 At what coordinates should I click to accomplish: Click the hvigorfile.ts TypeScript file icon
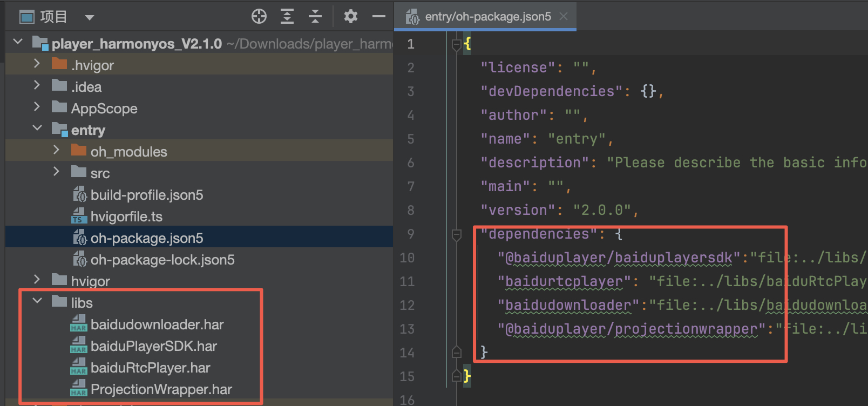pyautogui.click(x=79, y=216)
